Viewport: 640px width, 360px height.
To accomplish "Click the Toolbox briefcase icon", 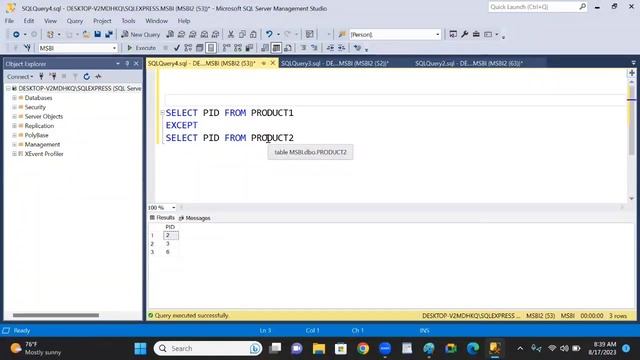I will coord(476,35).
